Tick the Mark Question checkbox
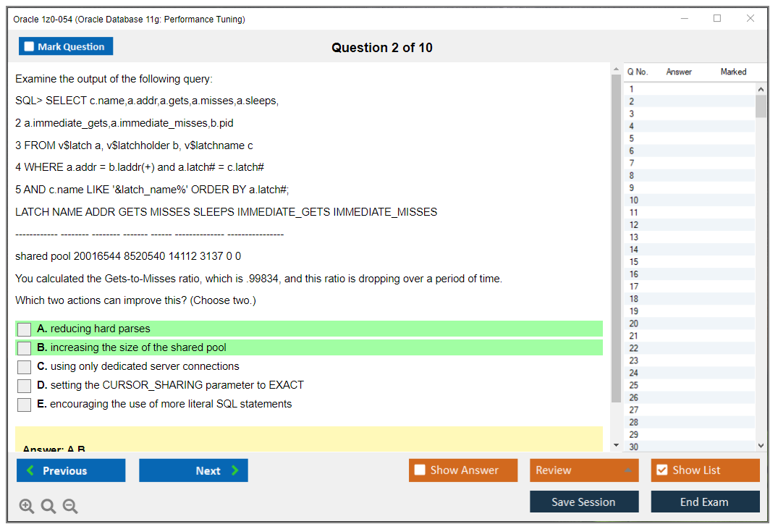 (x=30, y=47)
